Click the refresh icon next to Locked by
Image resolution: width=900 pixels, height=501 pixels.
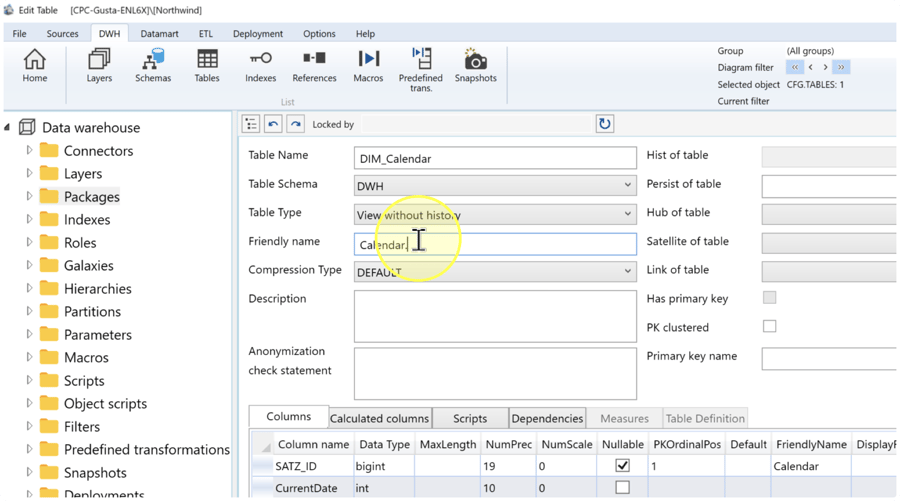tap(604, 124)
